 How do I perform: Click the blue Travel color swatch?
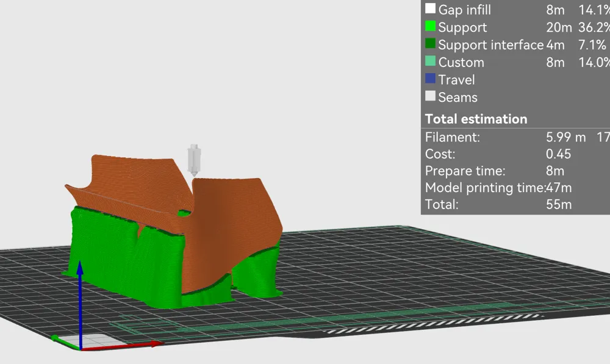[431, 79]
